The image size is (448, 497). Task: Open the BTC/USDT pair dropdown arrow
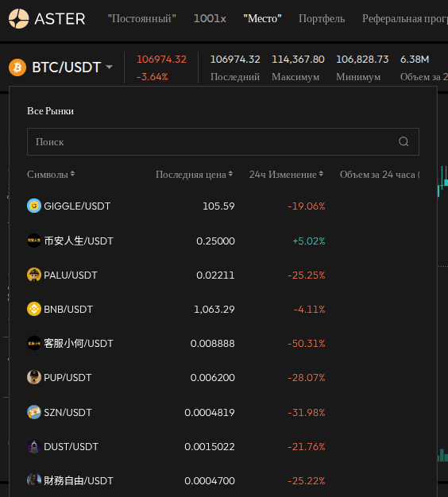(109, 67)
